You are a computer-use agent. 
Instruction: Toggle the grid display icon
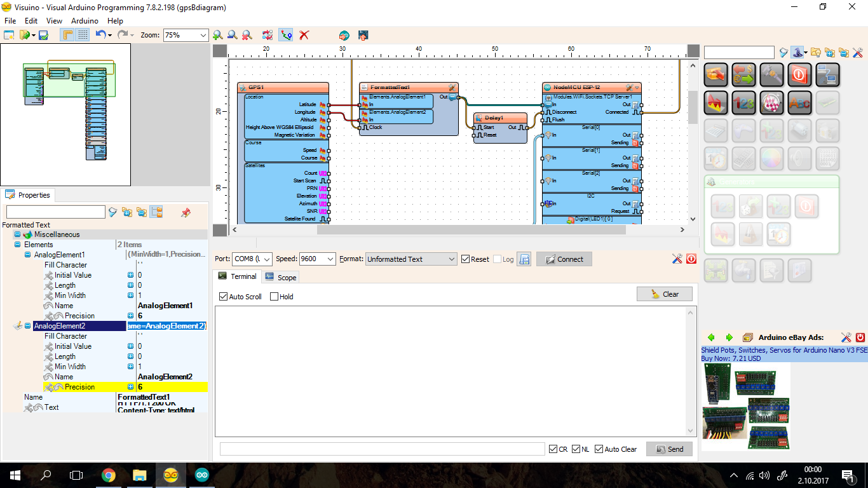tap(83, 35)
